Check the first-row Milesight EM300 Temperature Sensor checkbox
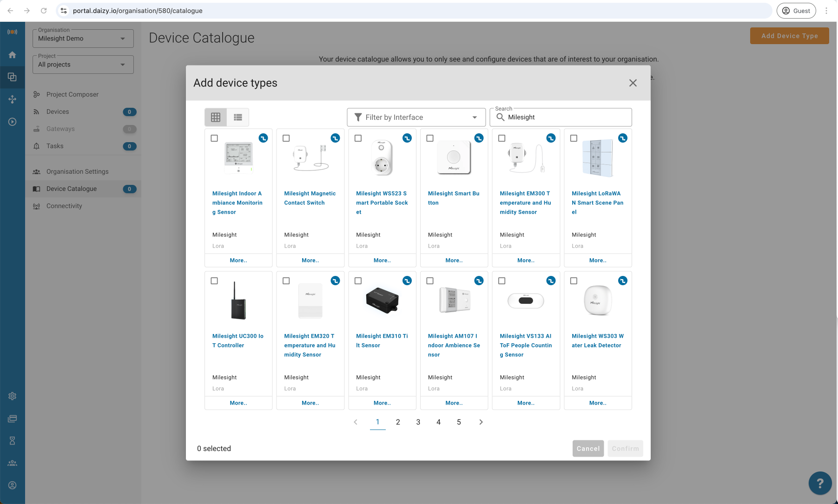 502,138
